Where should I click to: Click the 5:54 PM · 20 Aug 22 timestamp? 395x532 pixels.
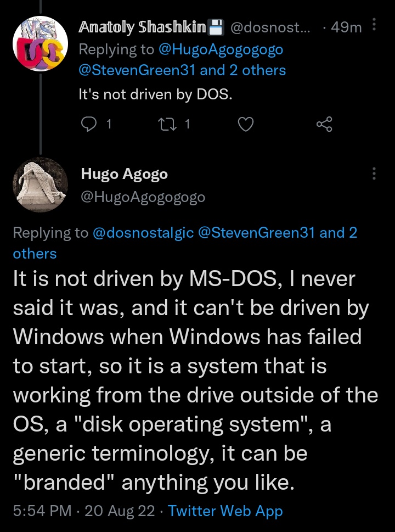click(84, 511)
